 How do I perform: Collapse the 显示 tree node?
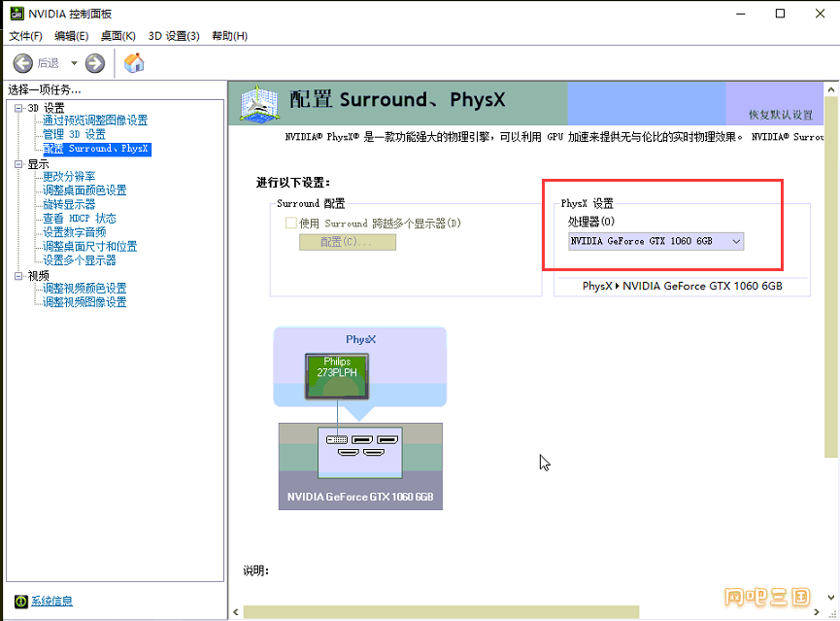click(x=18, y=164)
